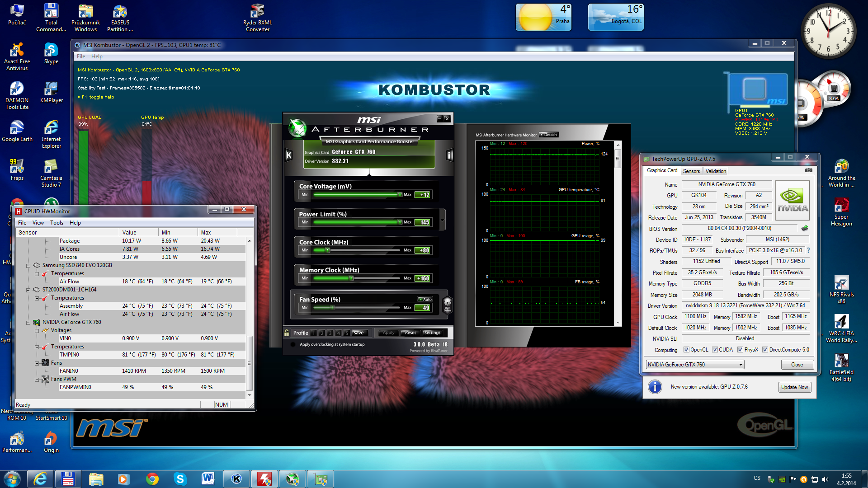
Task: Click Hardware Monitor scrollbar down arrow
Action: 618,323
